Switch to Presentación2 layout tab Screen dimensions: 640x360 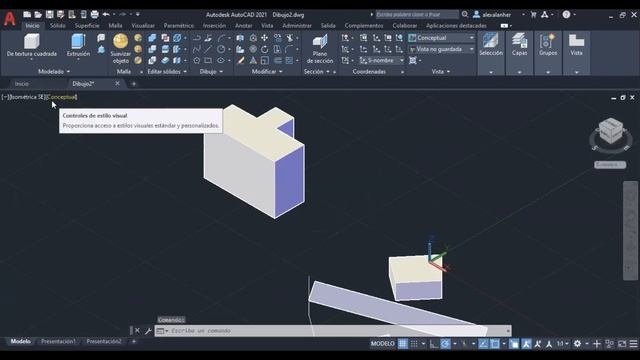(x=104, y=341)
